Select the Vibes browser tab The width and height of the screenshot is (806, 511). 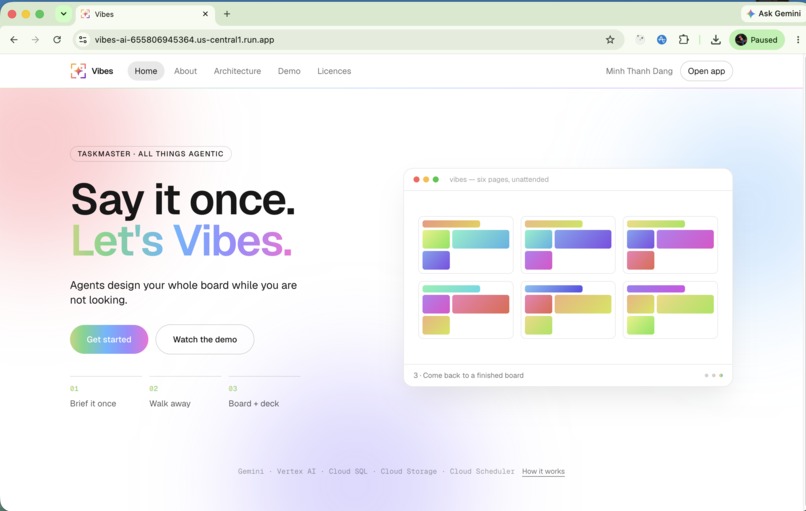pyautogui.click(x=145, y=14)
